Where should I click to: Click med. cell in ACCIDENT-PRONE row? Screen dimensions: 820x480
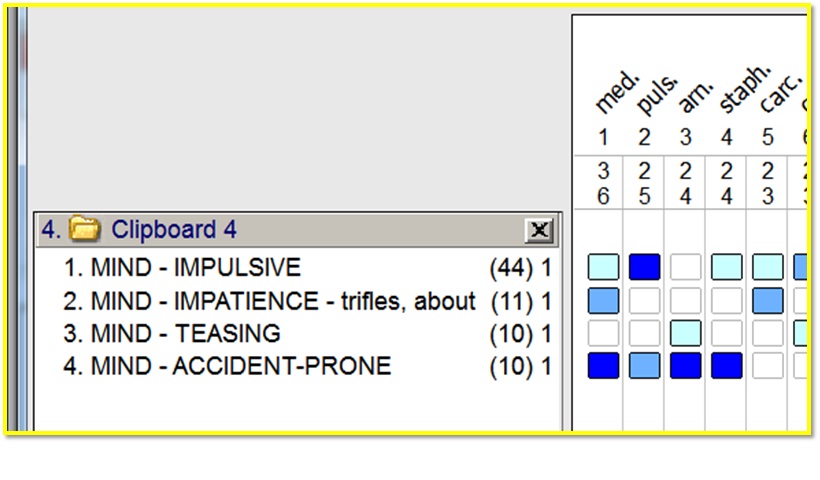603,366
